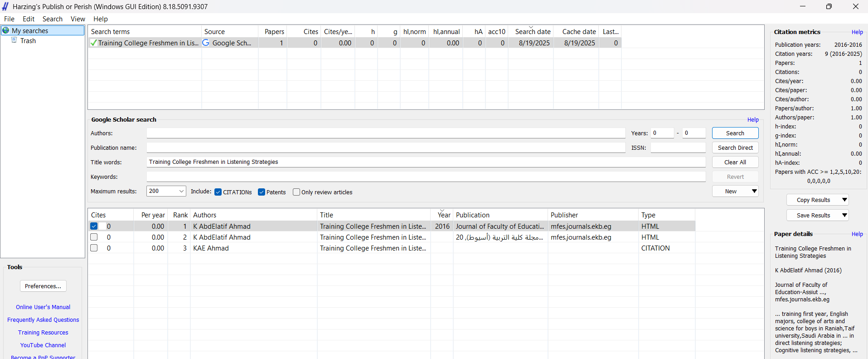Sort searches by Papers column header

273,32
